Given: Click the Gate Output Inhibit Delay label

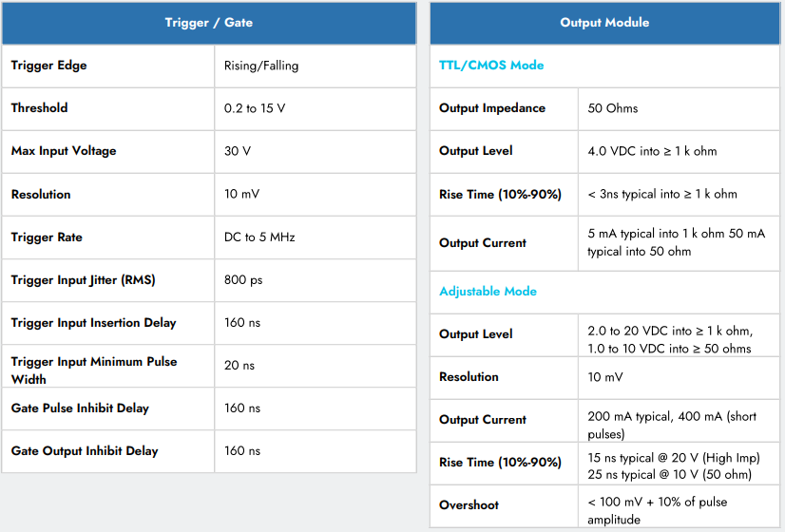Looking at the screenshot, I should coord(84,451).
